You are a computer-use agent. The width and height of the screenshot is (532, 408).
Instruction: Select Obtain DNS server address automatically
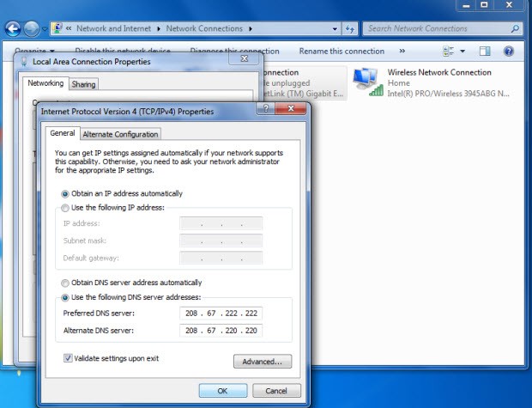65,283
